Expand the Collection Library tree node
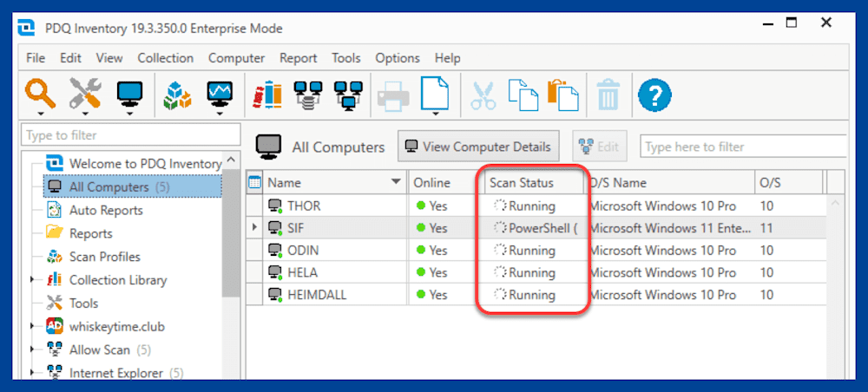Screen dimensions: 868x392 click(34, 280)
